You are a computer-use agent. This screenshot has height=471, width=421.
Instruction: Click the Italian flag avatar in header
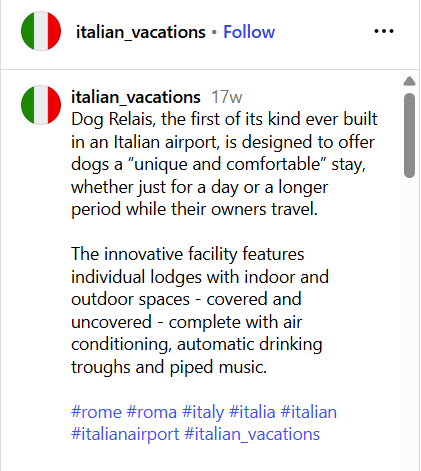point(41,31)
